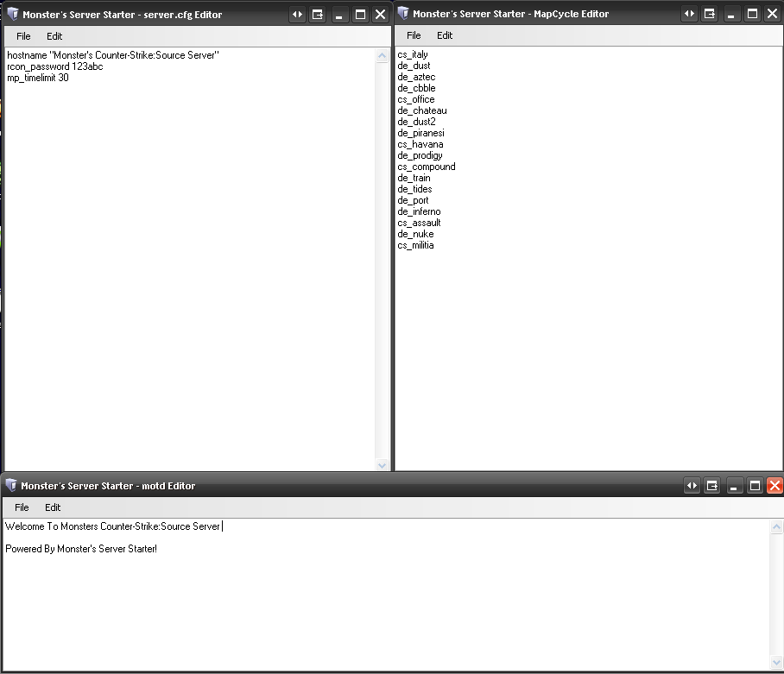The image size is (784, 674).
Task: Click scroll up arrow in server.cfg Editor
Action: (382, 55)
